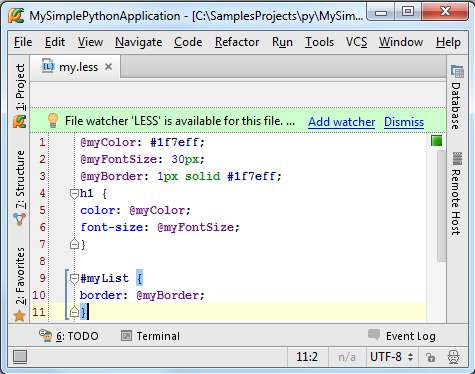This screenshot has width=475, height=374.
Task: Click line number 10 in the gutter
Action: [x=39, y=295]
